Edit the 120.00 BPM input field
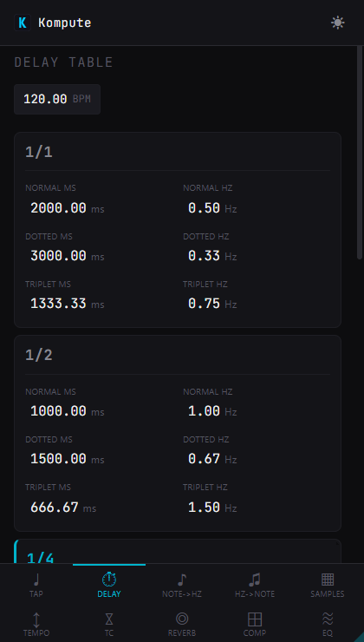The height and width of the screenshot is (642, 364). tap(57, 99)
